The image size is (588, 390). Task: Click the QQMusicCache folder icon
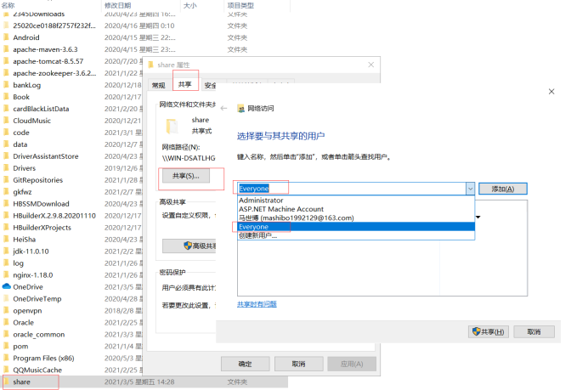pyautogui.click(x=6, y=370)
